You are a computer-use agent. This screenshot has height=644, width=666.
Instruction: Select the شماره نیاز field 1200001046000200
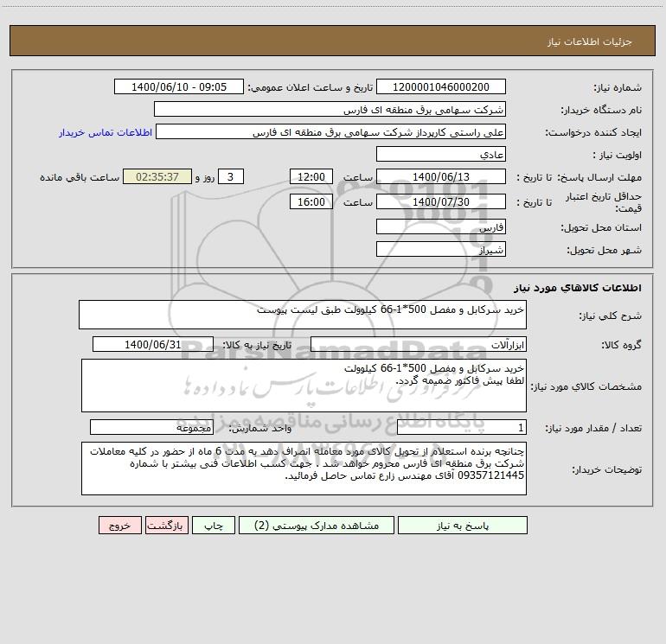[x=441, y=86]
